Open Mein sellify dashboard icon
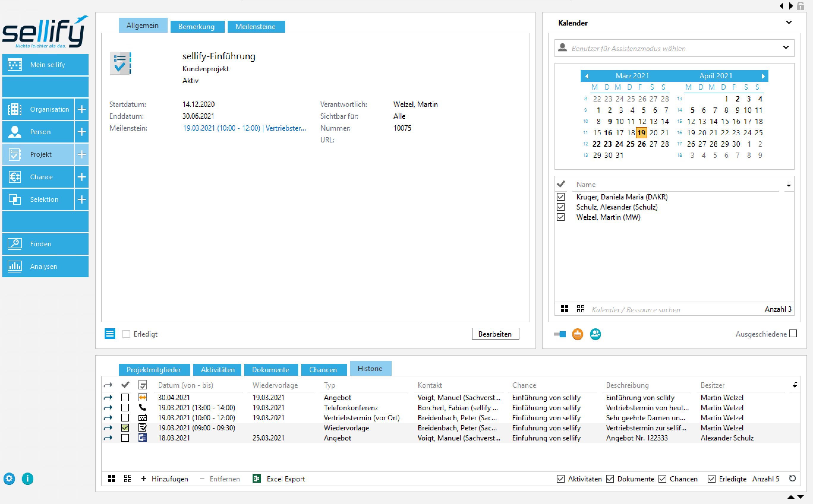 pos(15,65)
